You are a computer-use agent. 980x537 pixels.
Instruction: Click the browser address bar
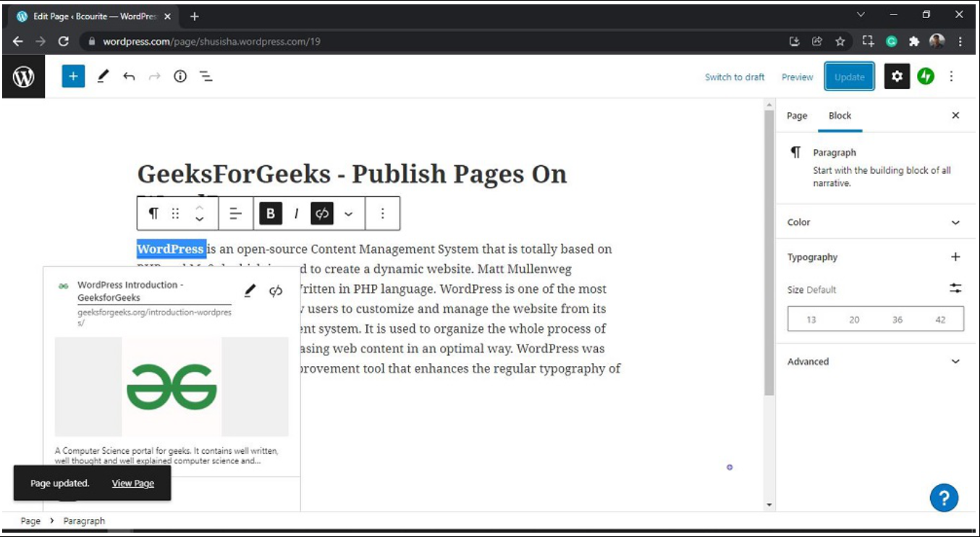click(434, 41)
